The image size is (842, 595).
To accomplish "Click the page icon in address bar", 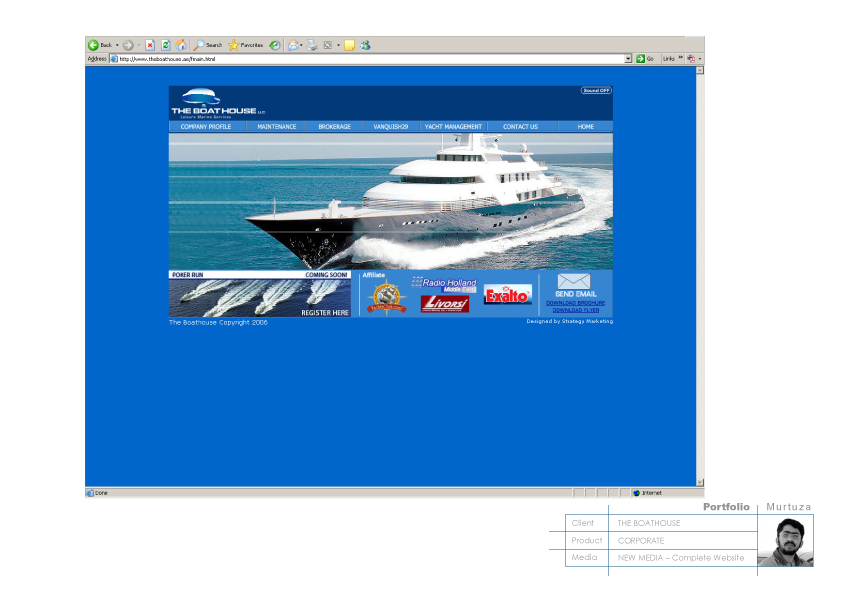I will tap(114, 59).
